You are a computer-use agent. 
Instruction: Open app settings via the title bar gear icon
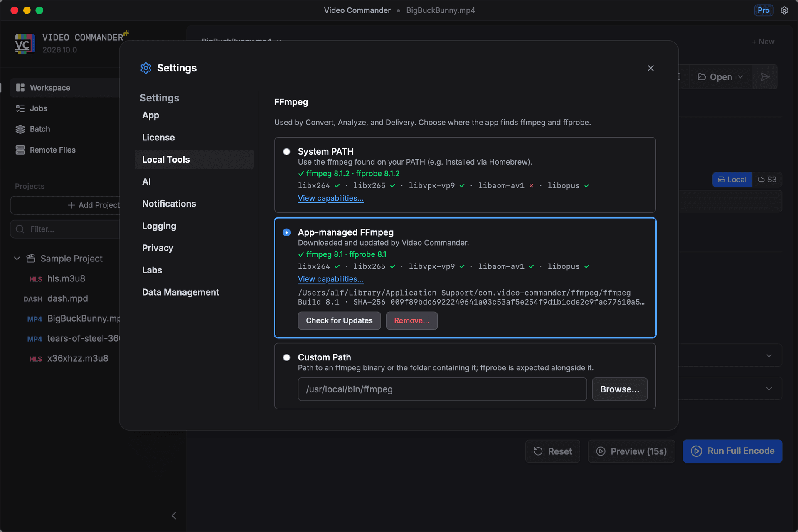click(x=784, y=10)
